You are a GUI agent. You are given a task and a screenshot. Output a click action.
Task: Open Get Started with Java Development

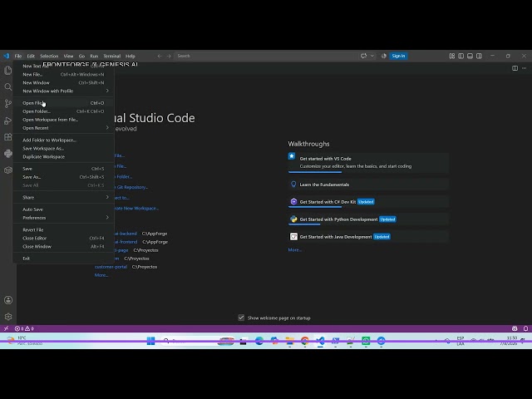(x=369, y=237)
